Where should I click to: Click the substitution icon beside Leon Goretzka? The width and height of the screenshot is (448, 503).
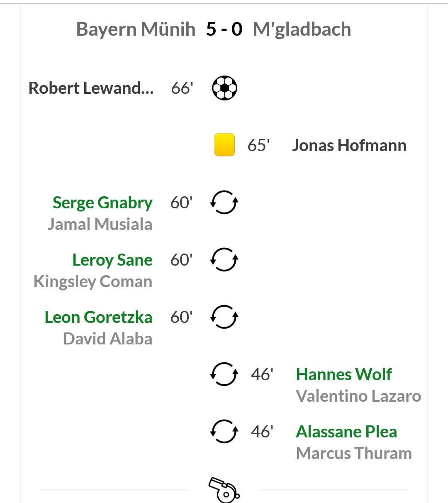(224, 317)
